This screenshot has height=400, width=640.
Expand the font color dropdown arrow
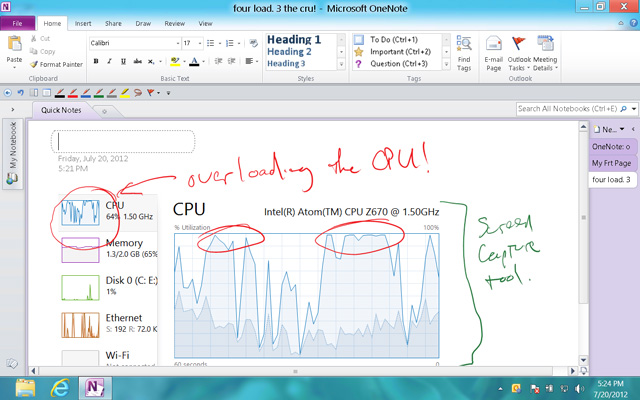tap(203, 62)
